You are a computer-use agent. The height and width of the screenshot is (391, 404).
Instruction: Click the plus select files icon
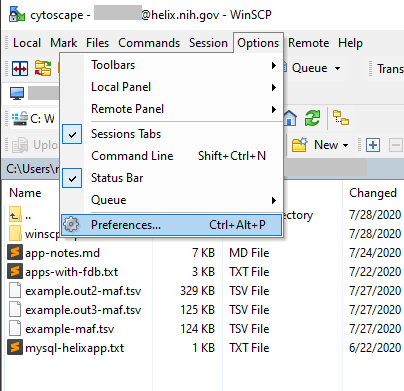coord(373,145)
